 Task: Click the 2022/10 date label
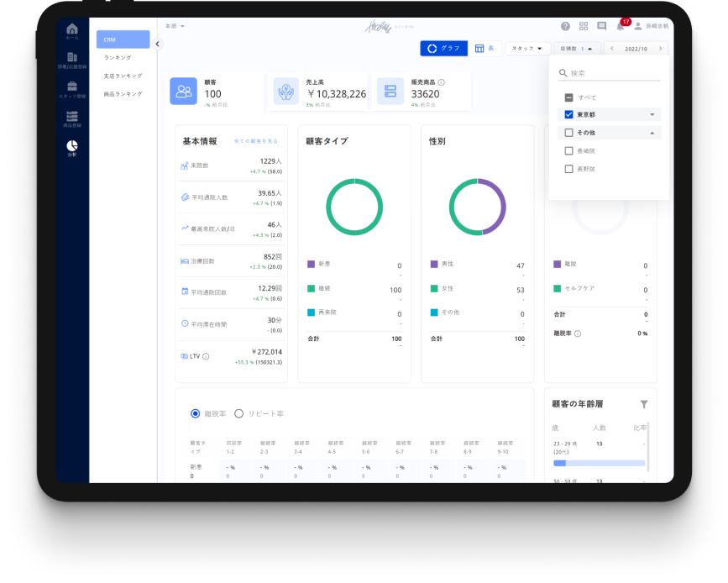click(x=636, y=49)
